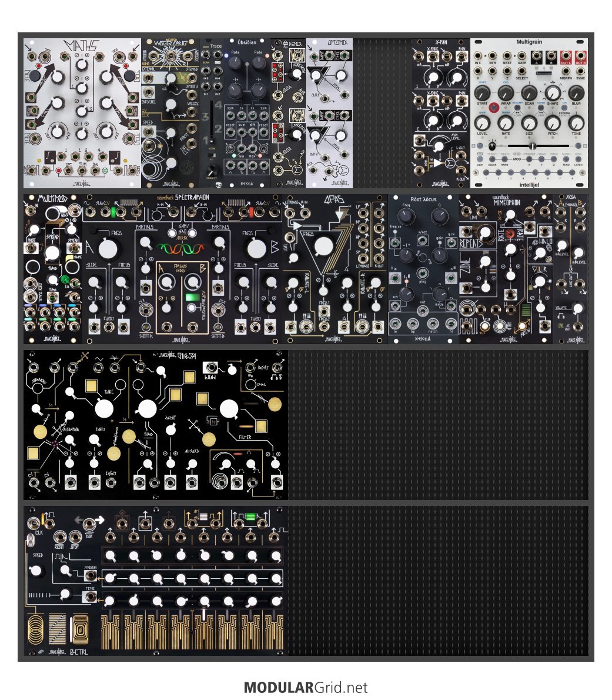Click the Obsidian module title

[247, 42]
